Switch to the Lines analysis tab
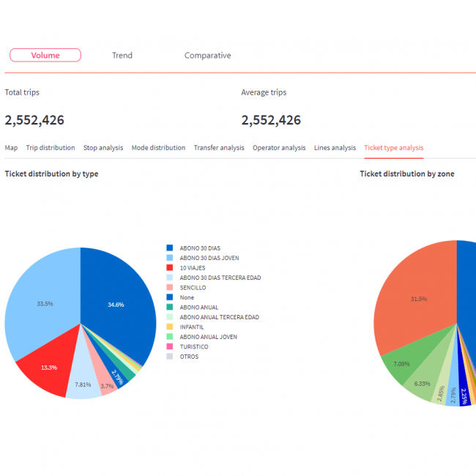Viewport: 476px width, 476px height. pos(335,148)
